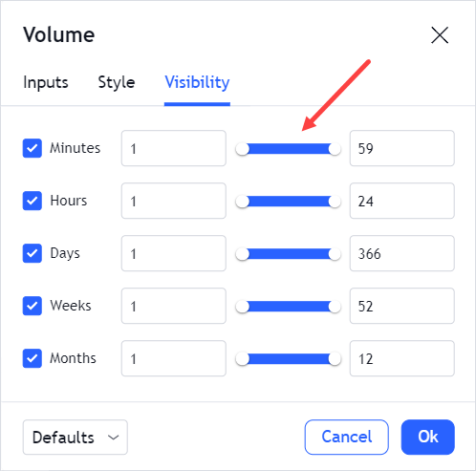476x471 pixels.
Task: Click the Days range slider track
Action: coord(289,254)
